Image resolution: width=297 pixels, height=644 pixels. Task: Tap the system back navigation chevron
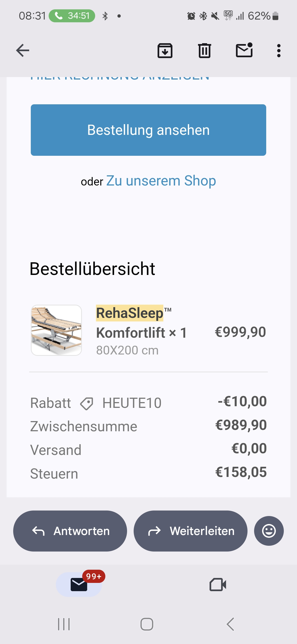click(x=230, y=624)
